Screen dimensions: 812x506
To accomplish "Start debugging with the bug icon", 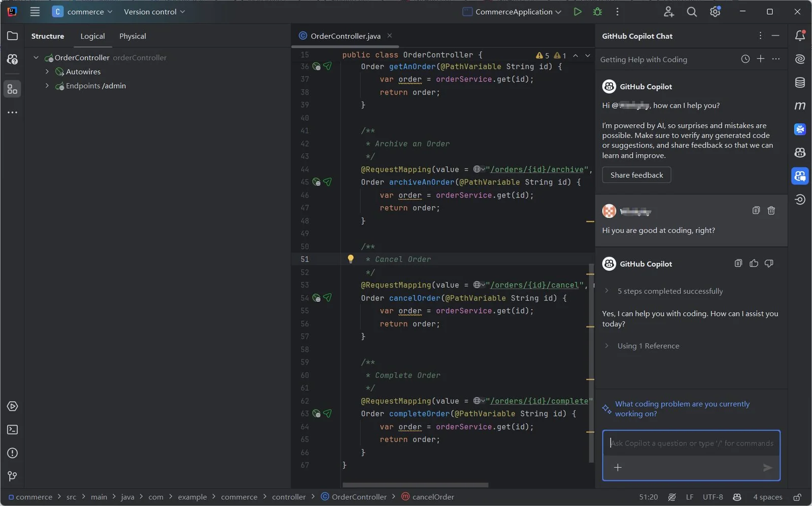I will point(597,12).
